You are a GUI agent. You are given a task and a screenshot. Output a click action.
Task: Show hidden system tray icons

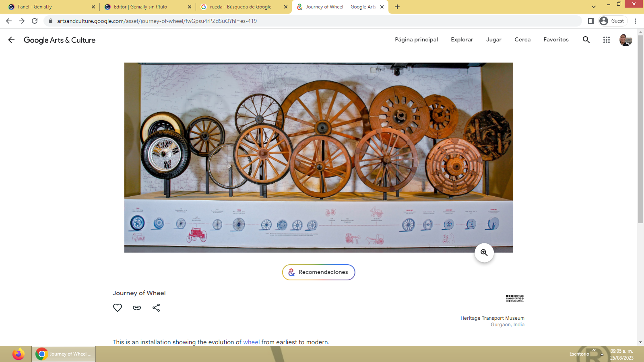point(602,354)
